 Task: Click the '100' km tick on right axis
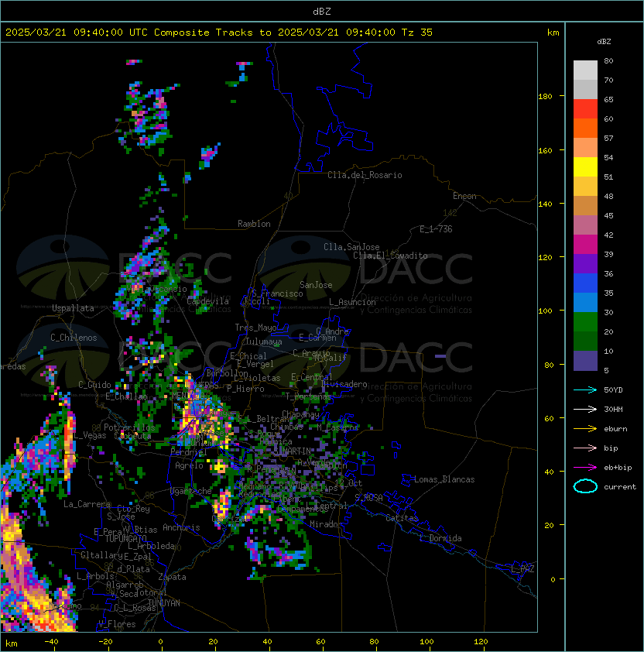[x=545, y=311]
